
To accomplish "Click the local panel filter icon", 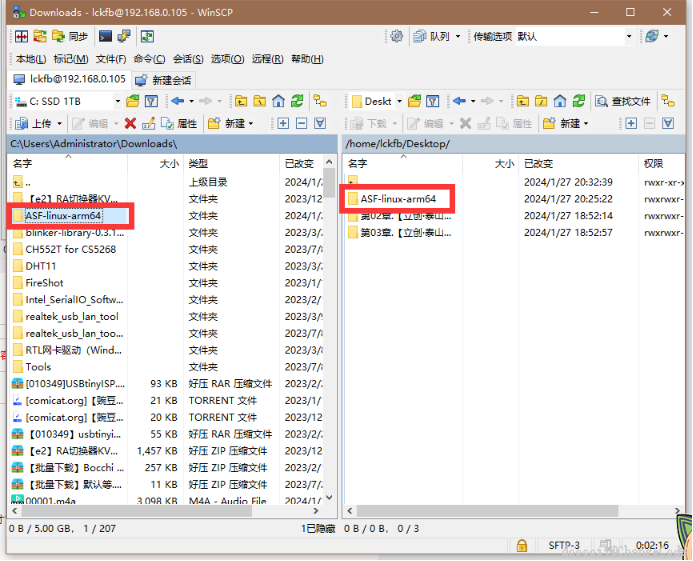I will (x=152, y=101).
